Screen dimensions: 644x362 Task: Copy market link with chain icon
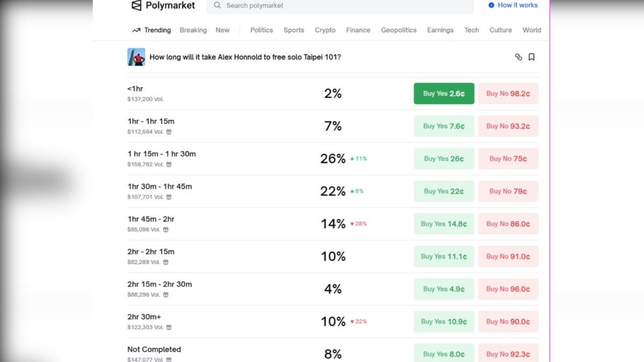coord(518,57)
